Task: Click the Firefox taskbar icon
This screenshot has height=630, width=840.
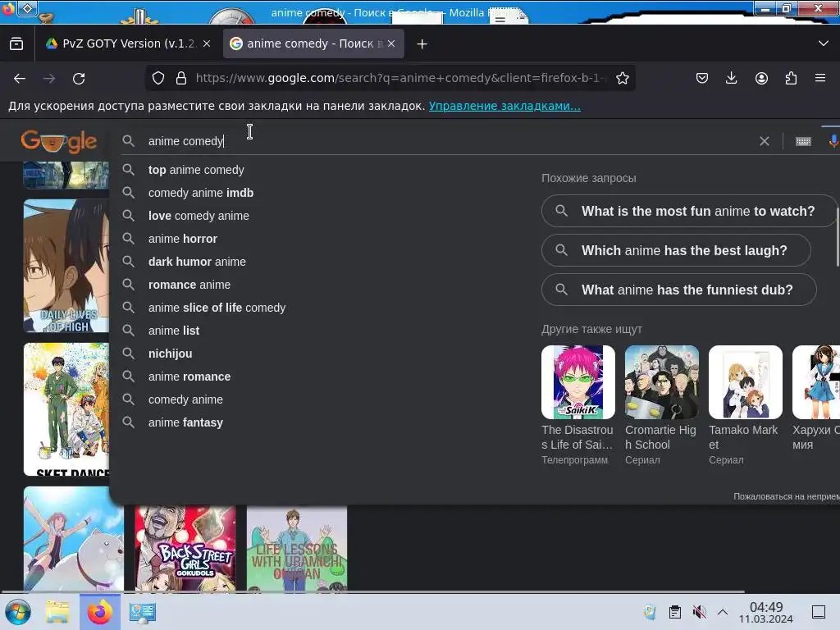Action: pos(99,612)
